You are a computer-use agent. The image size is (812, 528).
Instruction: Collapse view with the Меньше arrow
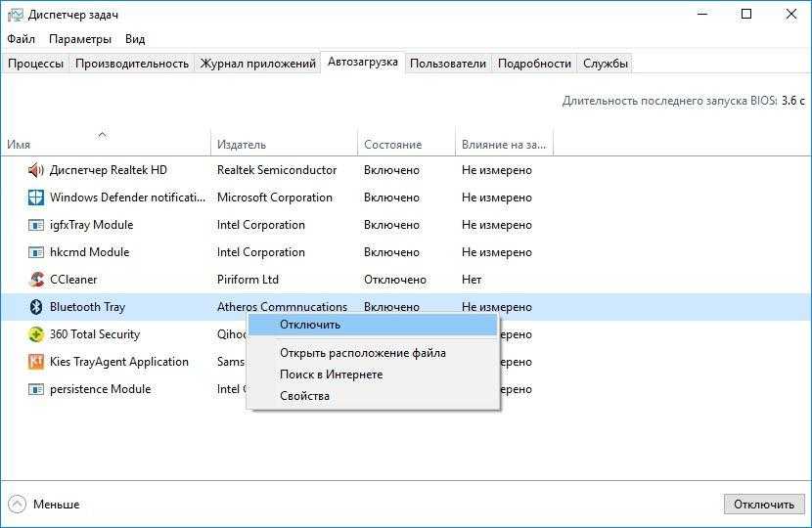pos(17,505)
